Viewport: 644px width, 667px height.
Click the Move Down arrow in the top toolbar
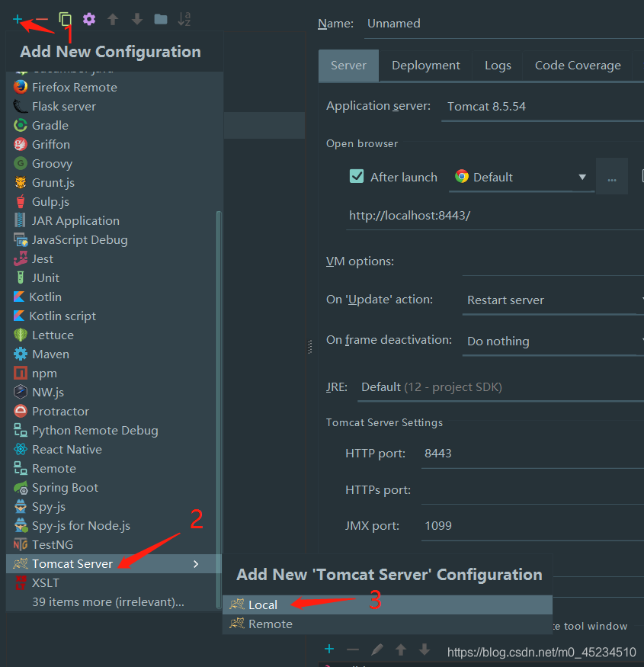tap(137, 19)
